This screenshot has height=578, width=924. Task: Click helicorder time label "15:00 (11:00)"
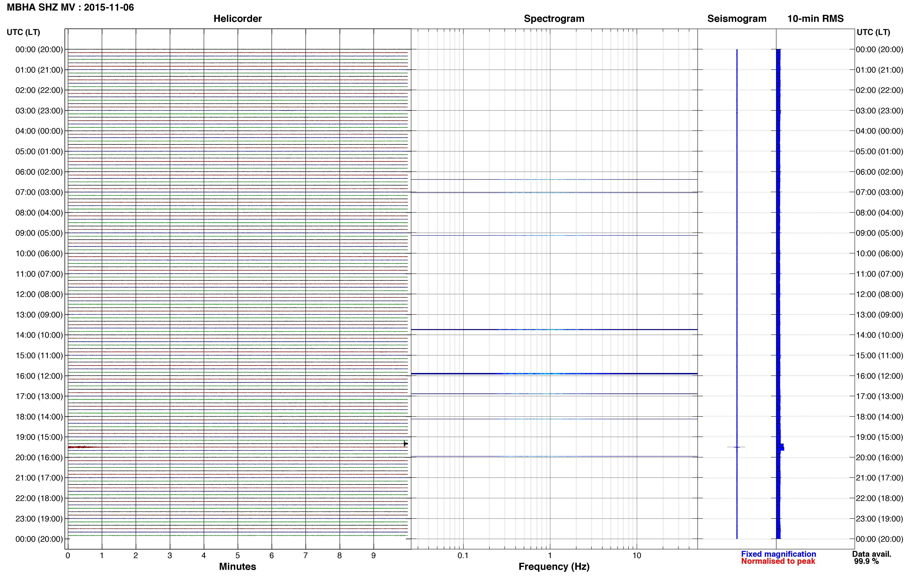pyautogui.click(x=39, y=355)
